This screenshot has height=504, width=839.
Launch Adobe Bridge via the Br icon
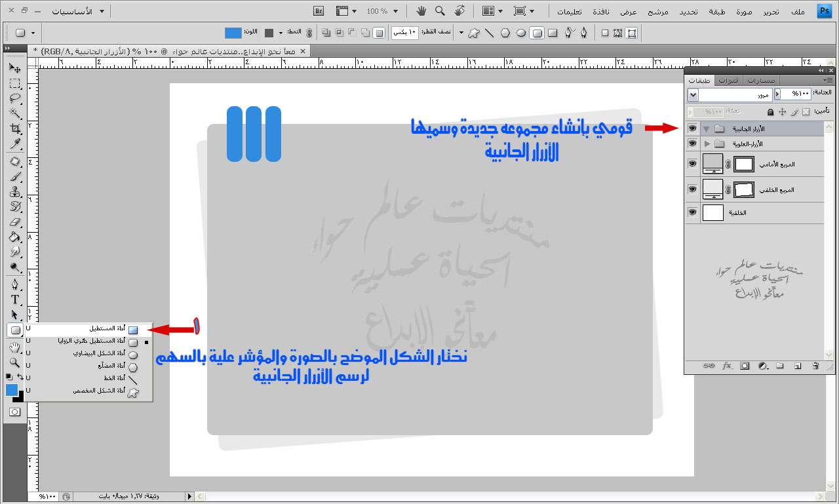tap(319, 11)
